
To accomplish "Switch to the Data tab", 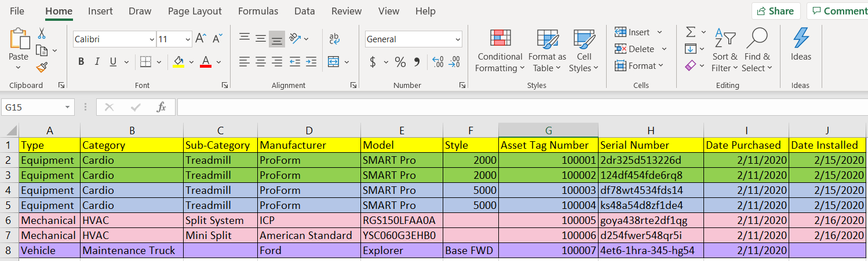I will 305,11.
